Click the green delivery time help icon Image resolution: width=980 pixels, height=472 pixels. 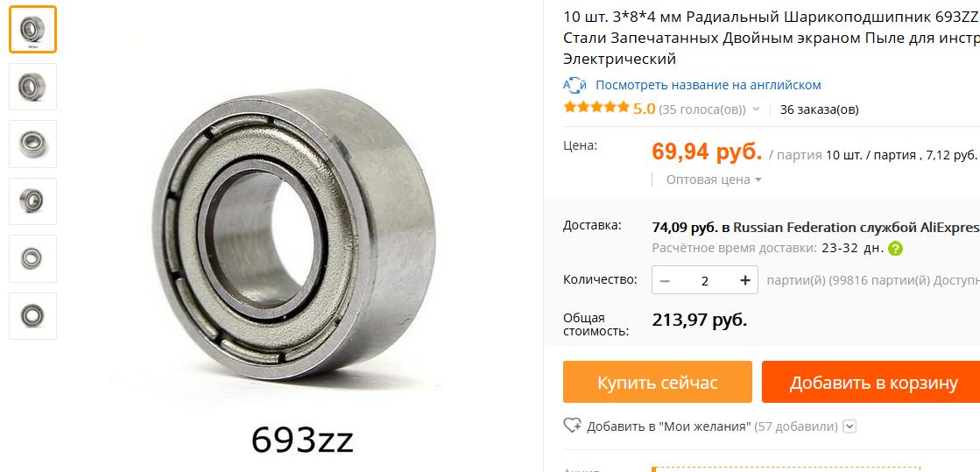[x=896, y=248]
